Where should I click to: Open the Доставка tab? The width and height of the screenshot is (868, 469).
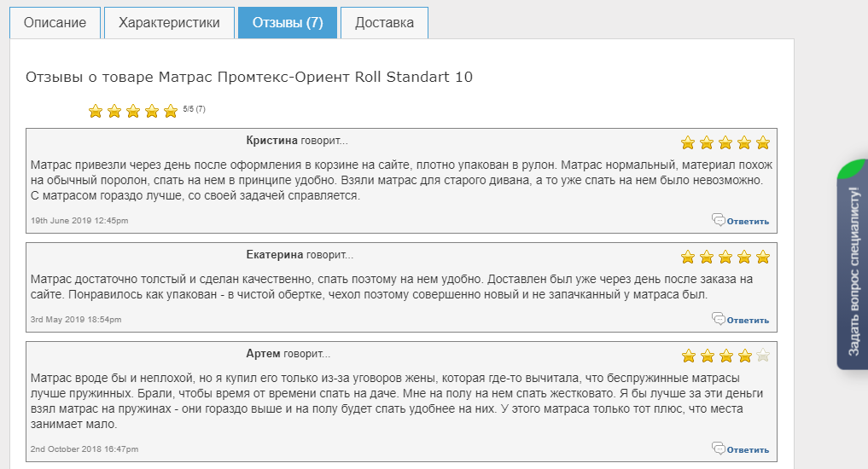(384, 23)
